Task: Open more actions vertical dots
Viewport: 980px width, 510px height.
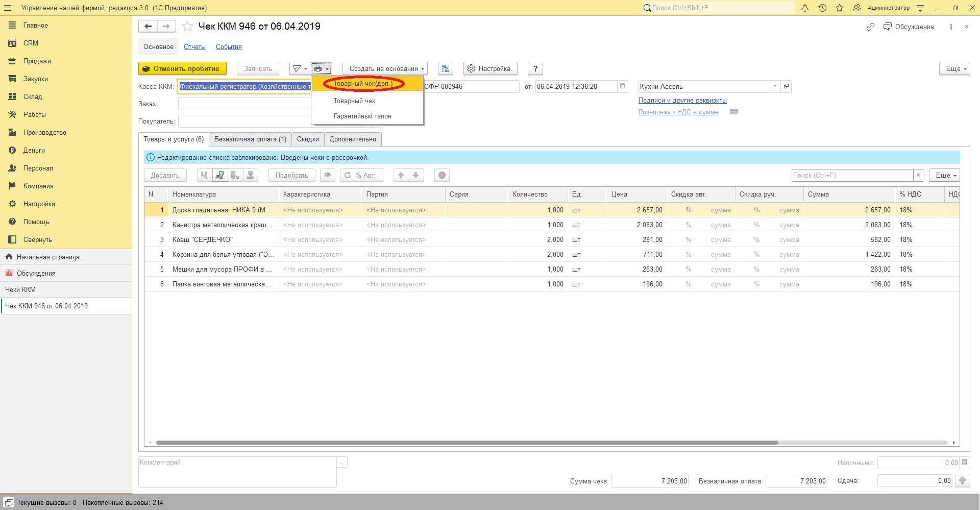Action: click(x=951, y=27)
